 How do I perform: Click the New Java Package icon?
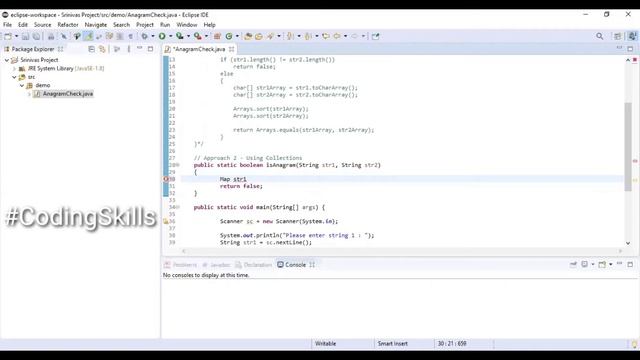pyautogui.click(x=217, y=36)
